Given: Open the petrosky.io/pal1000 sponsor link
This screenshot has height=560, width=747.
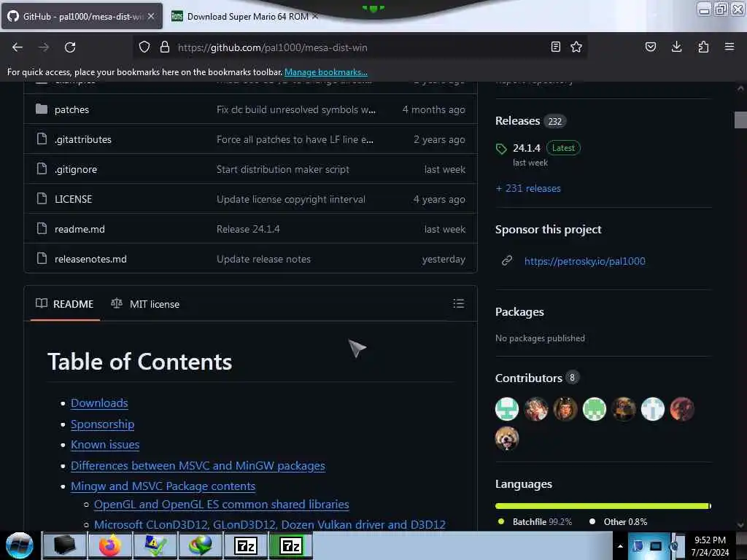Looking at the screenshot, I should pyautogui.click(x=584, y=261).
